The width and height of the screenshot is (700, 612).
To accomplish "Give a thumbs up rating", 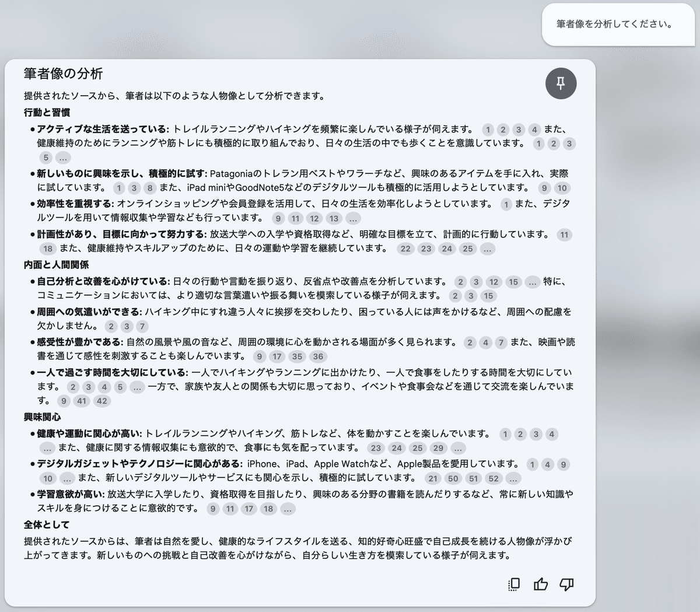I will coord(541,583).
